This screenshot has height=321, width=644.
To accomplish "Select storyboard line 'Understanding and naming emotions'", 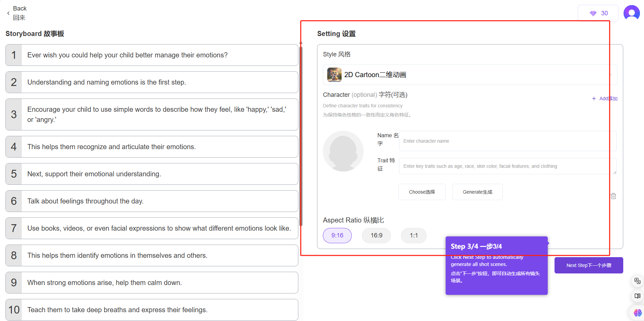I will click(152, 82).
